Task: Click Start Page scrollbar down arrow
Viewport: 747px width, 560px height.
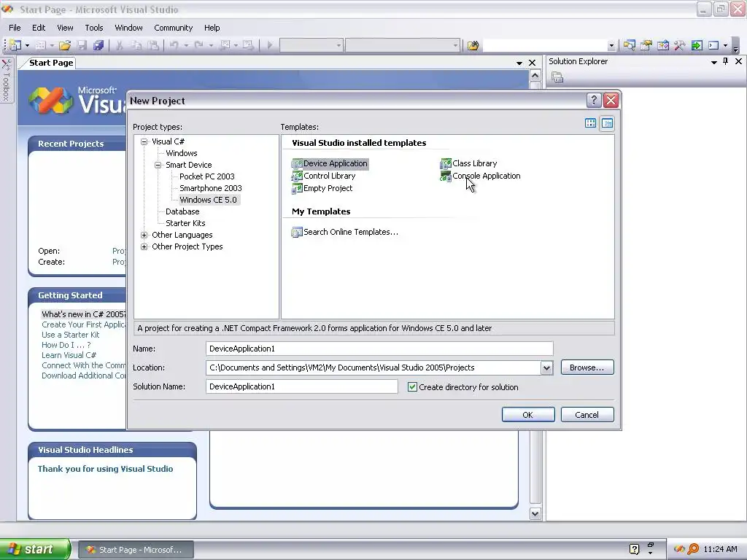Action: (535, 514)
